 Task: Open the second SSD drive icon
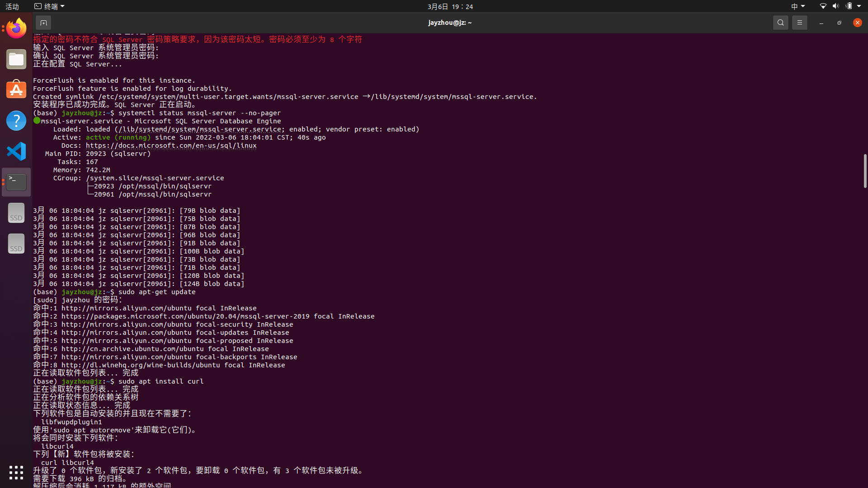tap(16, 244)
